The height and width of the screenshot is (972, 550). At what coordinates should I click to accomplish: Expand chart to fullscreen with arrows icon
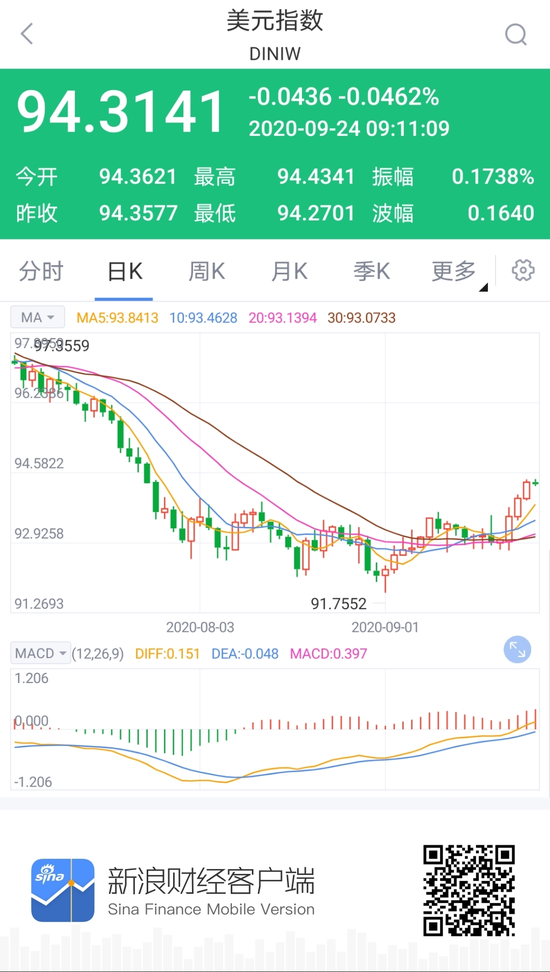coord(517,650)
